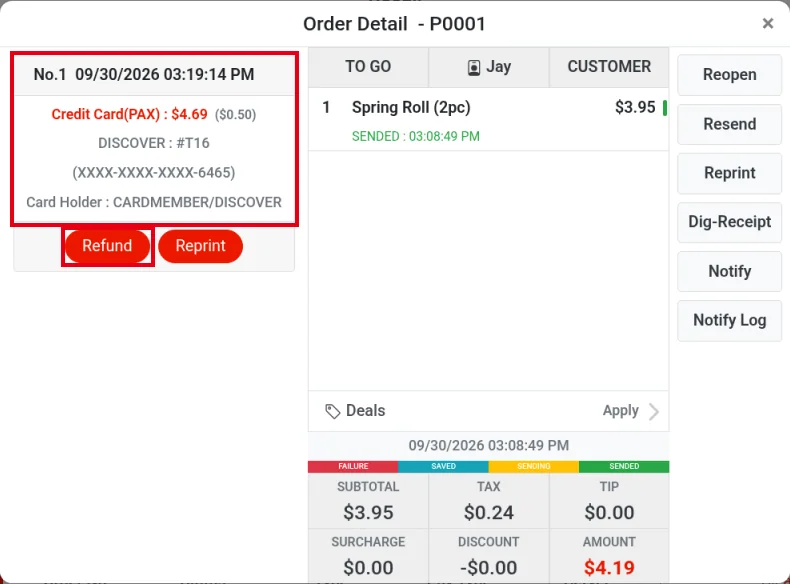790x584 pixels.
Task: Open the Notify Log
Action: (x=730, y=320)
